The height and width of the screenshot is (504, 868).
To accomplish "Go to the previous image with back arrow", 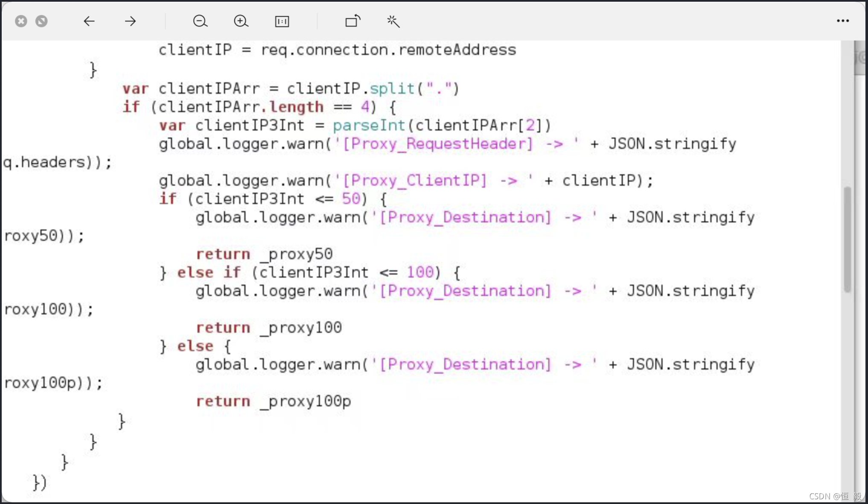I will pyautogui.click(x=89, y=21).
